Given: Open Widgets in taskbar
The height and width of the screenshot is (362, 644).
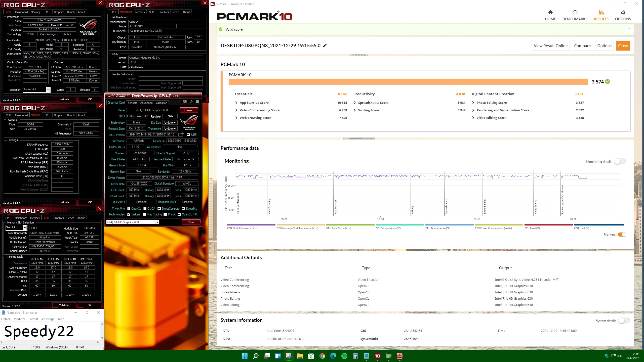Looking at the screenshot, I should (x=278, y=356).
